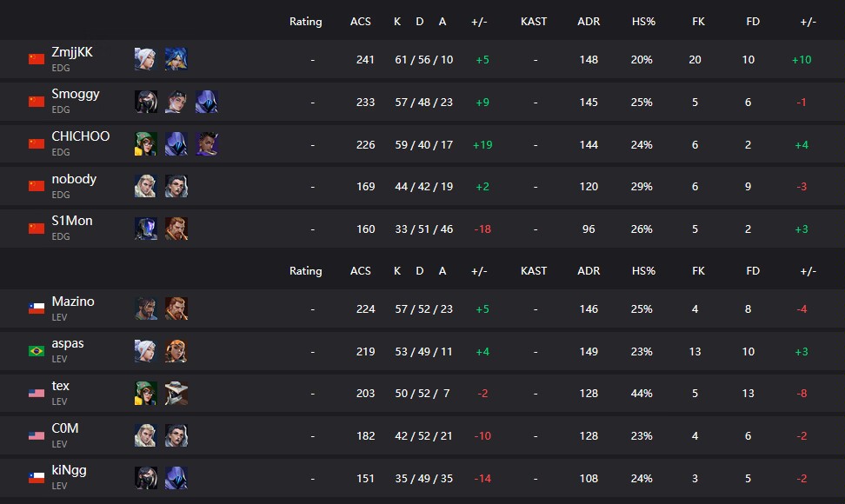Image resolution: width=845 pixels, height=504 pixels.
Task: Click S1Mon's Brimstone agent icon
Action: coord(176,229)
